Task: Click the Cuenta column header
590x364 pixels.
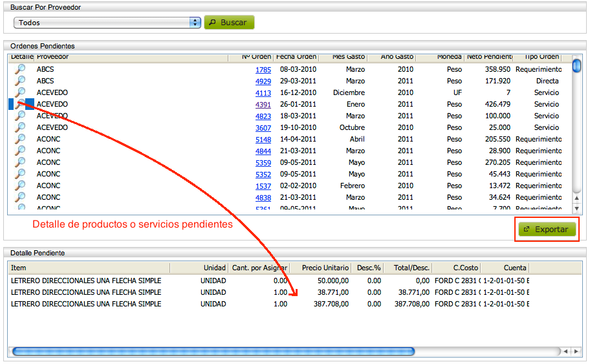Action: pos(505,268)
